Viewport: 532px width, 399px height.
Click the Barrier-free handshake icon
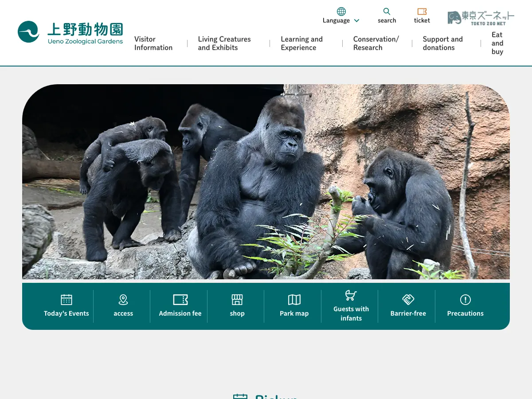click(x=408, y=300)
